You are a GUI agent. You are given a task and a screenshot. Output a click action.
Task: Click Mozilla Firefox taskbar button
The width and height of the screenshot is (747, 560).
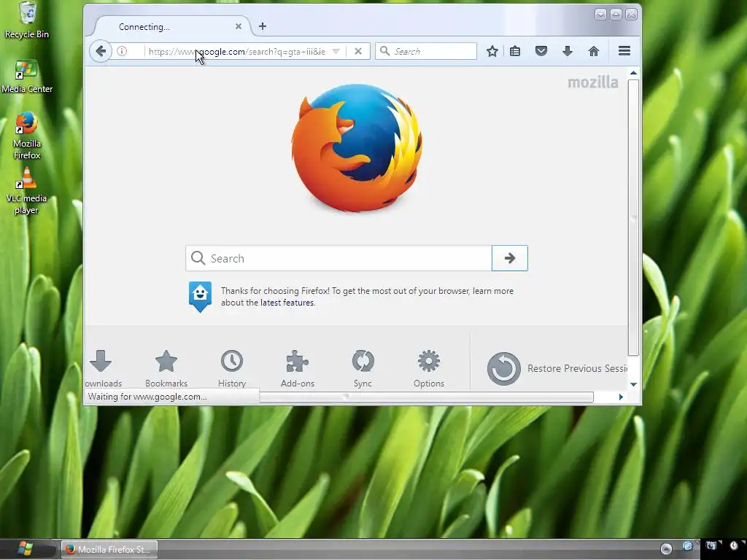[109, 550]
